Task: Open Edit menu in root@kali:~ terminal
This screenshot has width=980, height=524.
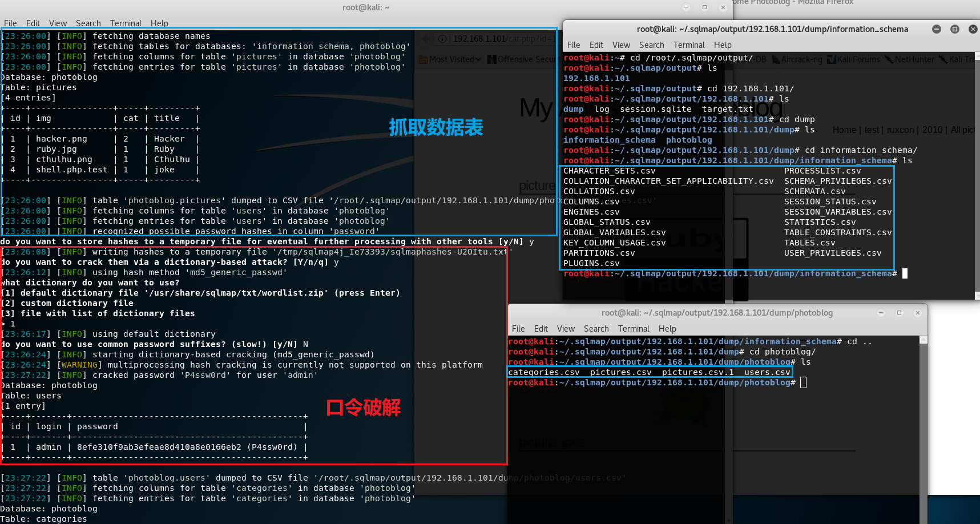Action: [33, 23]
